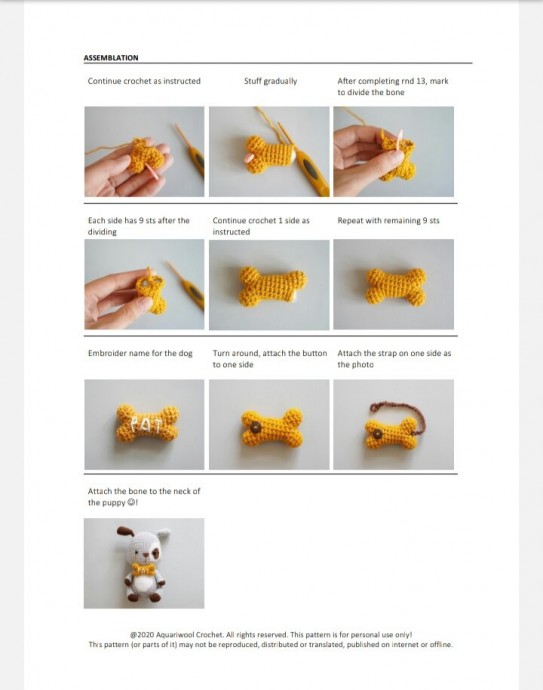Click the 'Repeat with remaining 9 sts' photo
The width and height of the screenshot is (543, 690).
click(x=393, y=284)
